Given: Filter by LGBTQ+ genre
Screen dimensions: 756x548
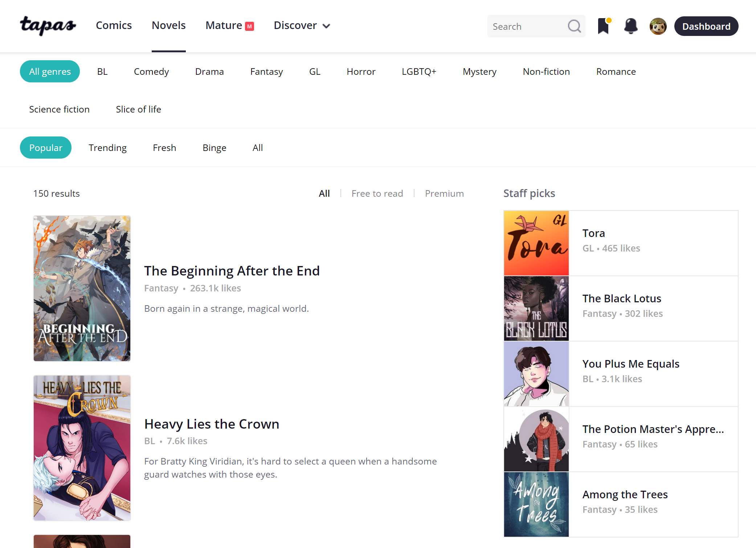Looking at the screenshot, I should (x=419, y=71).
